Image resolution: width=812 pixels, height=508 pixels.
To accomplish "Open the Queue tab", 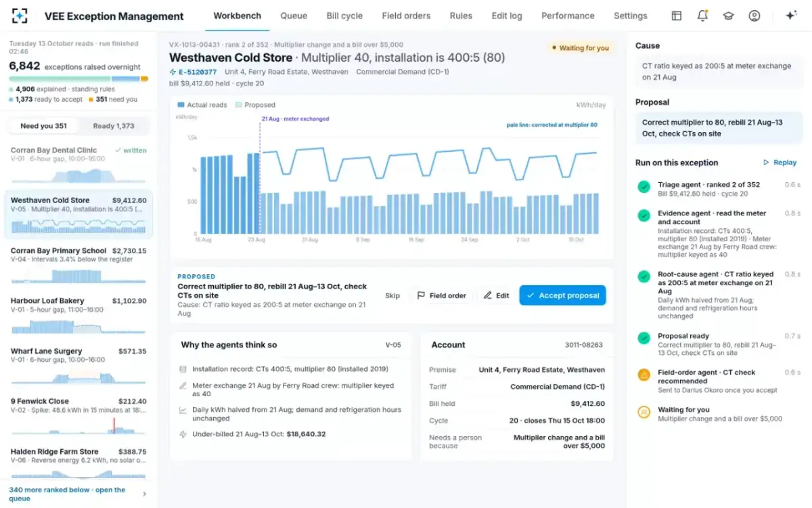I will (x=293, y=16).
